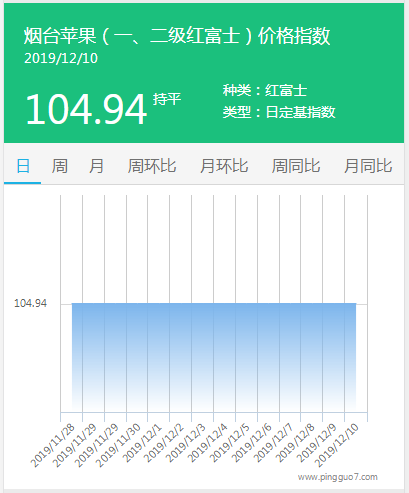Click the 2019/12/1 x-axis label
The width and height of the screenshot is (409, 493).
click(x=142, y=443)
